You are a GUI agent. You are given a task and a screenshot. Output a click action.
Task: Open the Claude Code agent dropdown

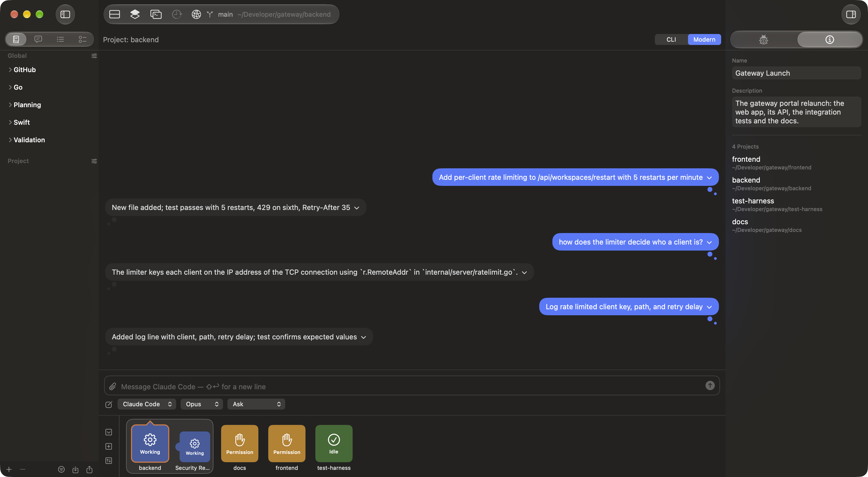147,404
